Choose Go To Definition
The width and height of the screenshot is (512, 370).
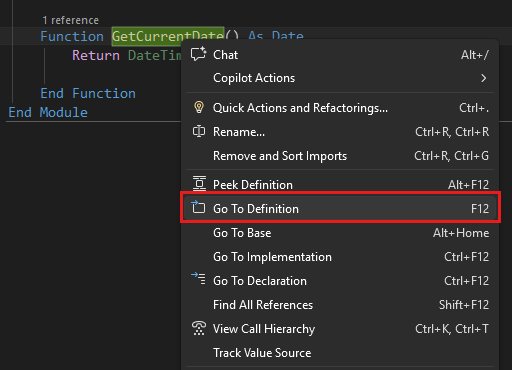tap(340, 209)
